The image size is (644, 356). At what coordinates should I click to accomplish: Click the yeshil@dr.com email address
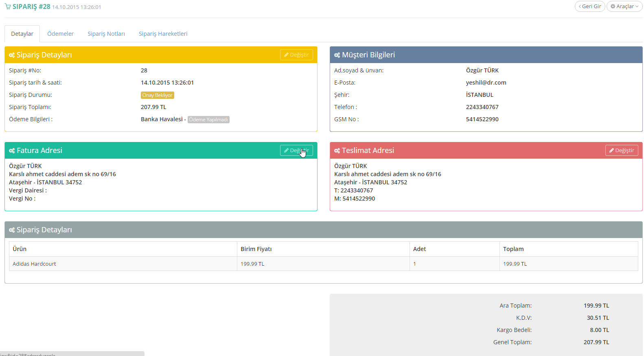[486, 83]
